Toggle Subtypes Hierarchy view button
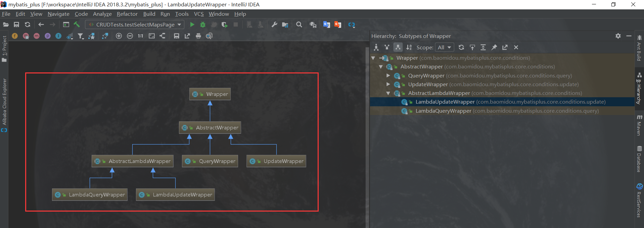The height and width of the screenshot is (228, 644). tap(398, 47)
